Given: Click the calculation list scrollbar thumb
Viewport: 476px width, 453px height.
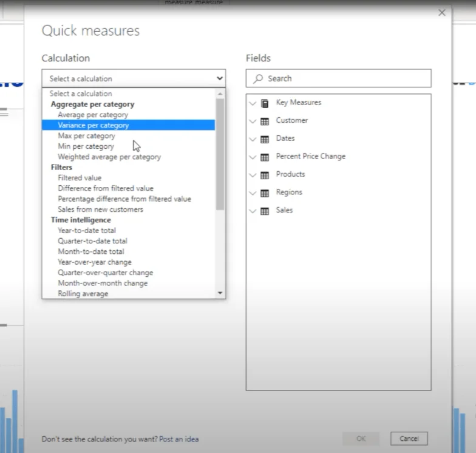Looking at the screenshot, I should point(220,154).
